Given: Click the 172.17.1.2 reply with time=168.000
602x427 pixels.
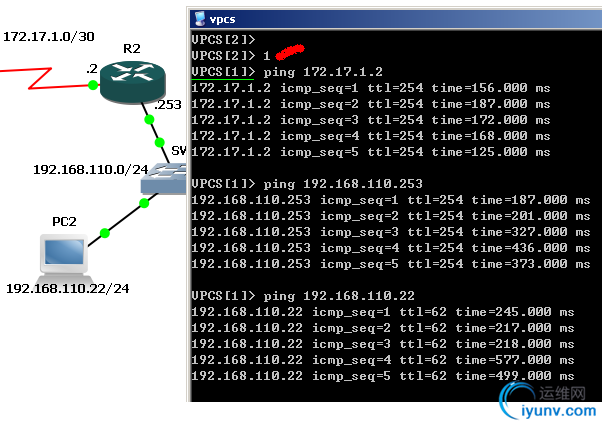Looking at the screenshot, I should [371, 136].
